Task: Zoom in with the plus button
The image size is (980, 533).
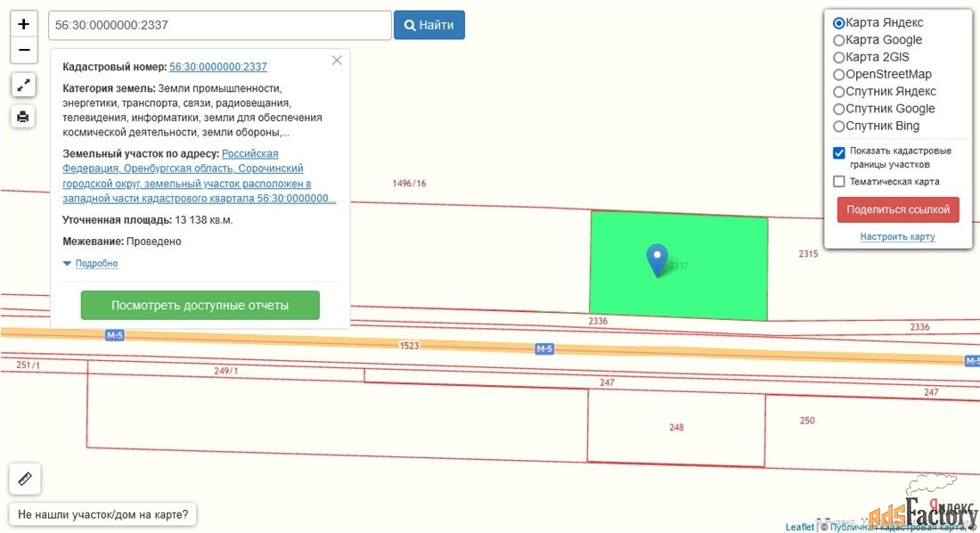Action: (x=24, y=24)
